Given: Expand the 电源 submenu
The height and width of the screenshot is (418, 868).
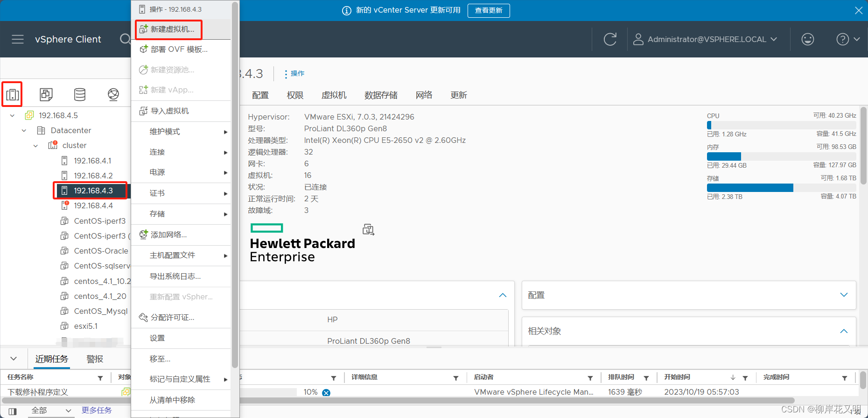Looking at the screenshot, I should [181, 172].
